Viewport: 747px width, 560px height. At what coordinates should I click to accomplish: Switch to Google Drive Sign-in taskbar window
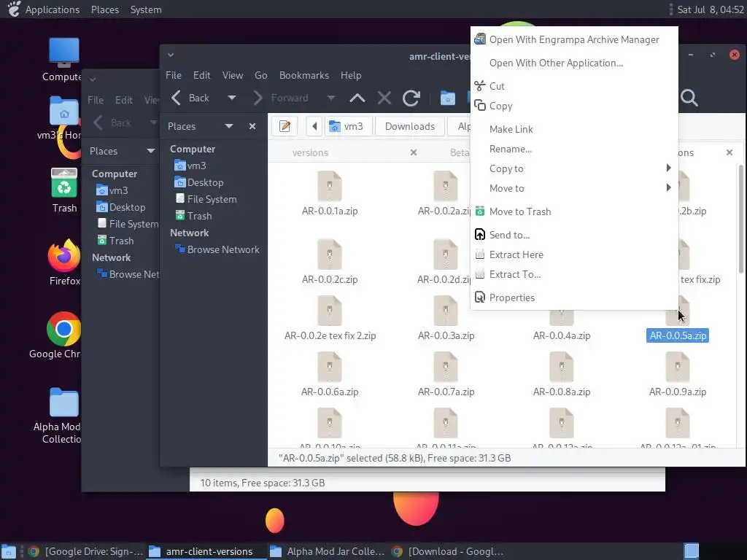pos(85,551)
